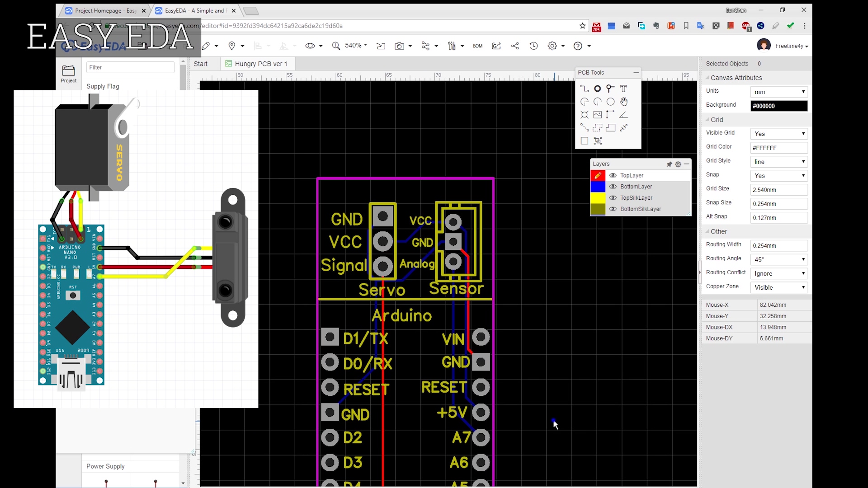Open the Visible Grid dropdown

[x=779, y=134]
